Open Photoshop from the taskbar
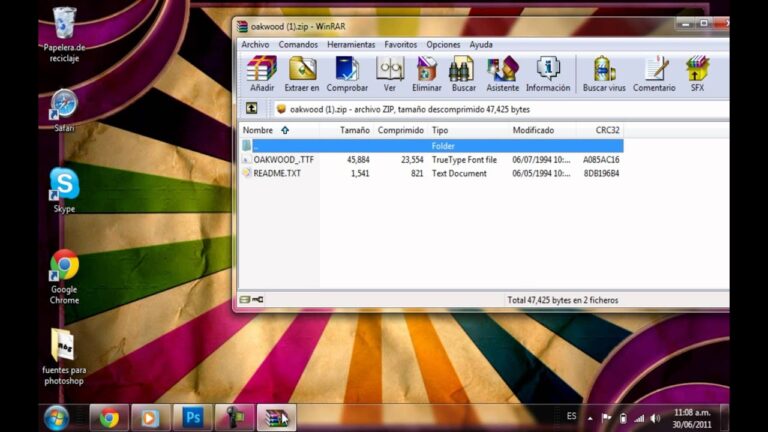Screen dimensions: 768x432 tap(192, 418)
